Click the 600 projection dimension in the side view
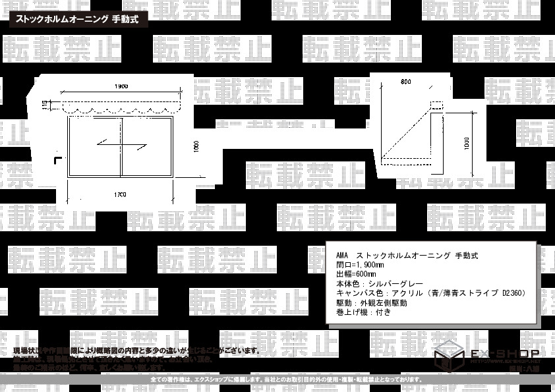The image size is (555, 392). pyautogui.click(x=405, y=82)
